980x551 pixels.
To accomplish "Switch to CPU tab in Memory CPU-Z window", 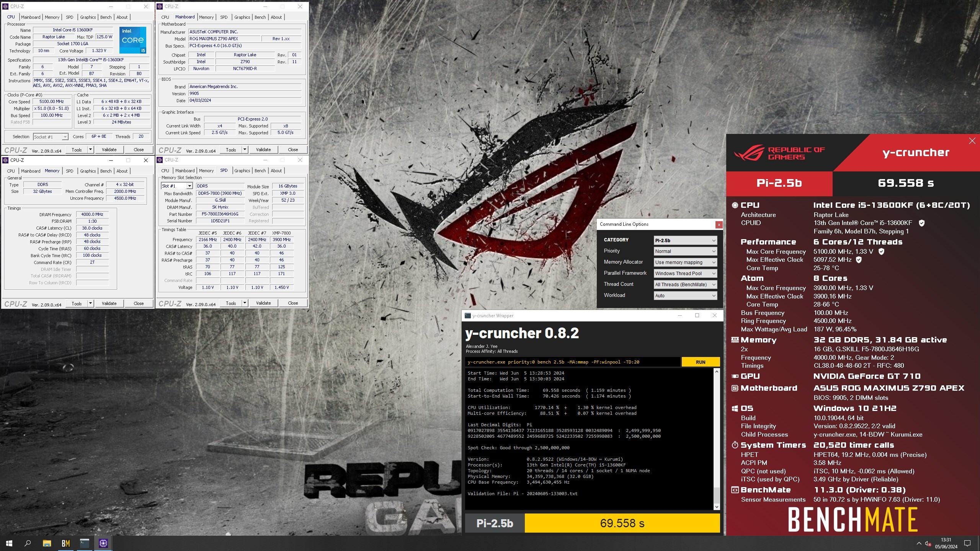I will pyautogui.click(x=11, y=171).
